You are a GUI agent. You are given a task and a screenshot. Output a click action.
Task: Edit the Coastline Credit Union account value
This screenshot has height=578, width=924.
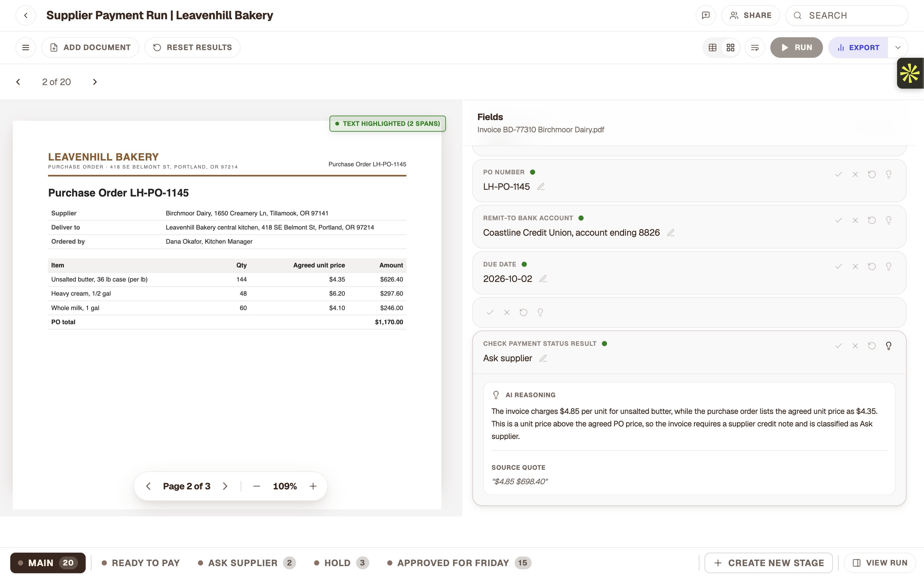pos(671,232)
